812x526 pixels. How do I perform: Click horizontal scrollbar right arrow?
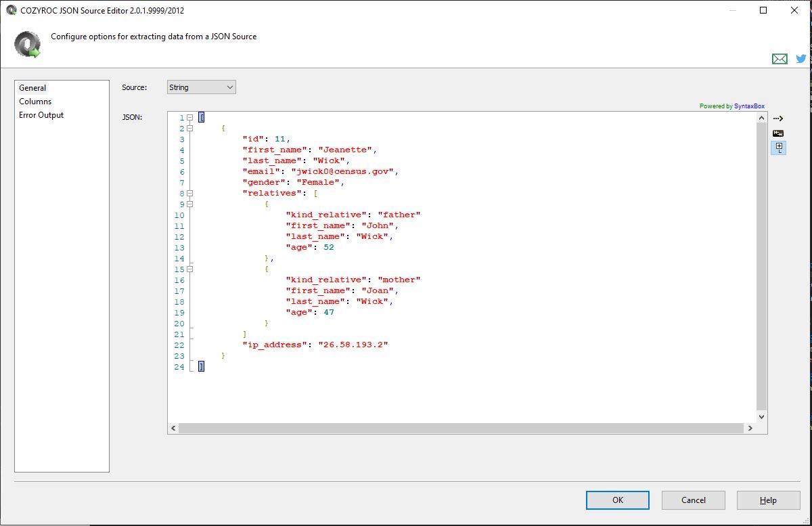(x=750, y=429)
